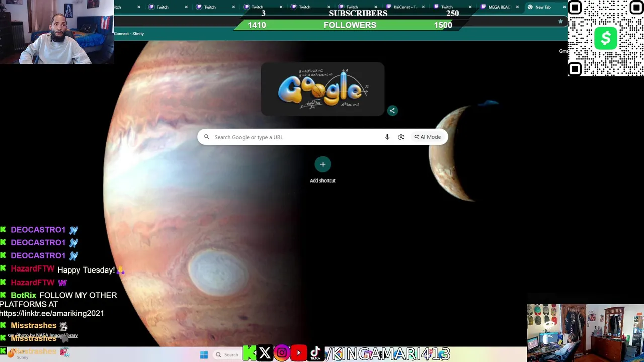The height and width of the screenshot is (362, 644).
Task: Open the Windows Start menu
Action: point(204,355)
